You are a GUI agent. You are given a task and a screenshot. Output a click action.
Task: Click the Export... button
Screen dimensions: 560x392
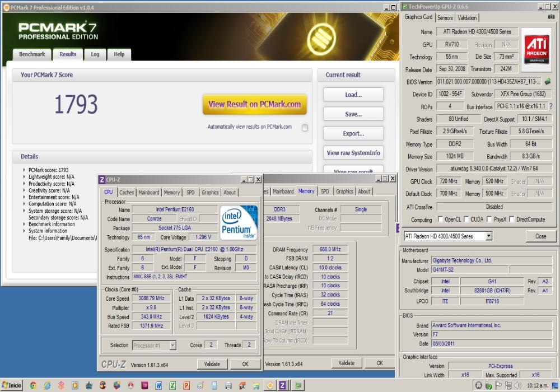[x=353, y=133]
